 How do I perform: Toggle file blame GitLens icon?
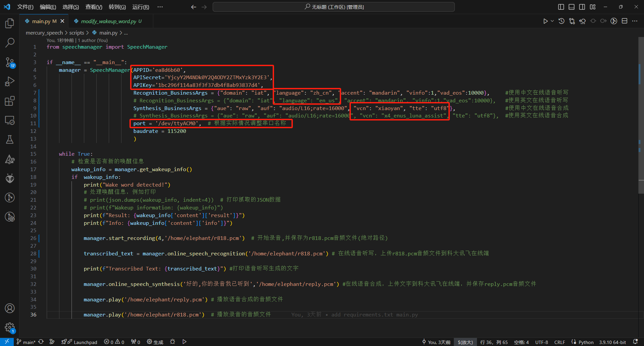pyautogui.click(x=614, y=21)
